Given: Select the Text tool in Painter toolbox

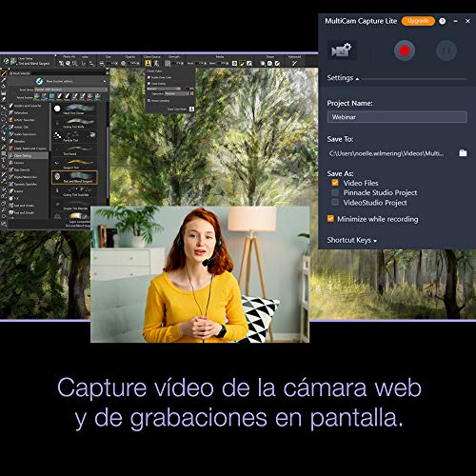Looking at the screenshot, I should pos(3,160).
